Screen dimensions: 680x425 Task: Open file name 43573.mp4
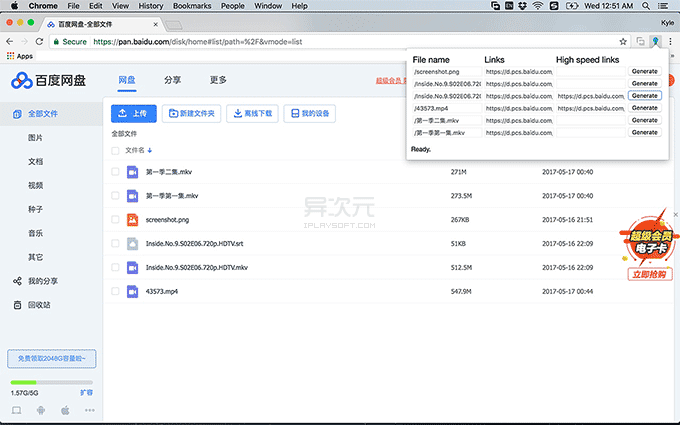click(162, 291)
